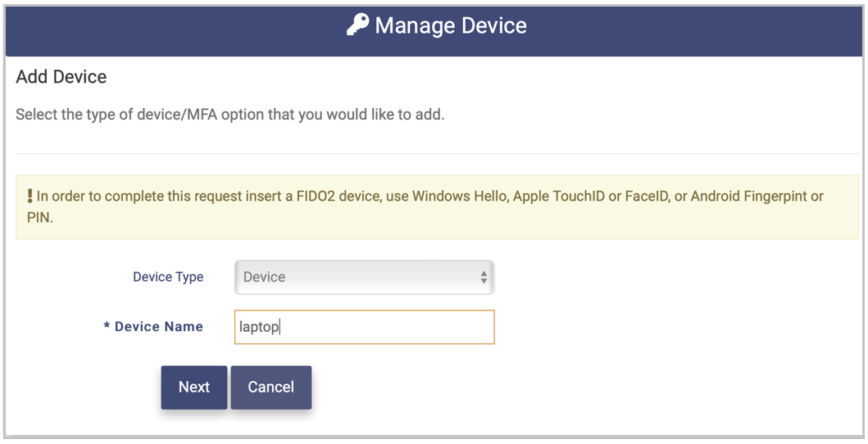868x444 pixels.
Task: Click the exclamation warning icon
Action: (x=30, y=197)
